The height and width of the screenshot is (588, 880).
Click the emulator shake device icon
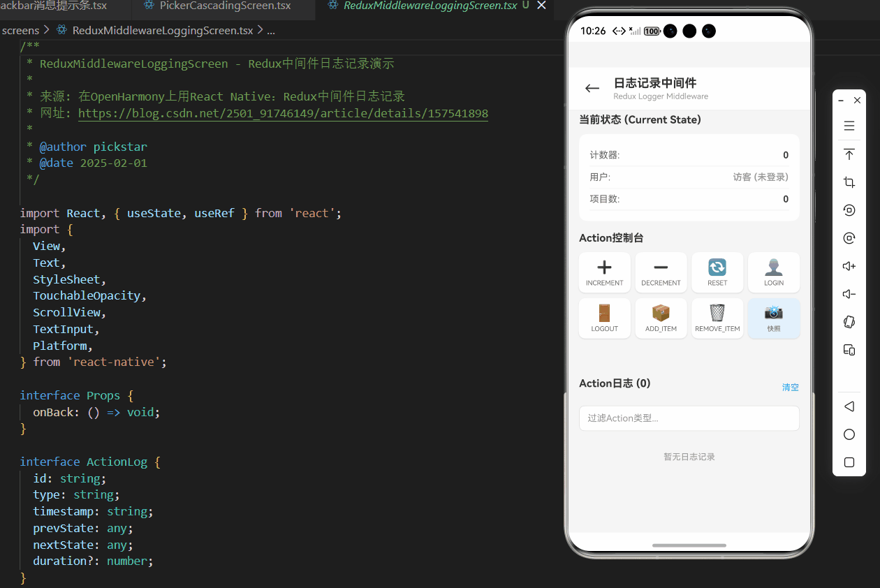coord(849,322)
